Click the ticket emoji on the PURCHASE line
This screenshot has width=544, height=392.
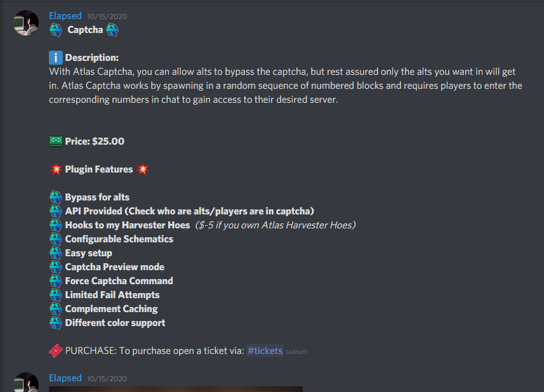tap(56, 350)
